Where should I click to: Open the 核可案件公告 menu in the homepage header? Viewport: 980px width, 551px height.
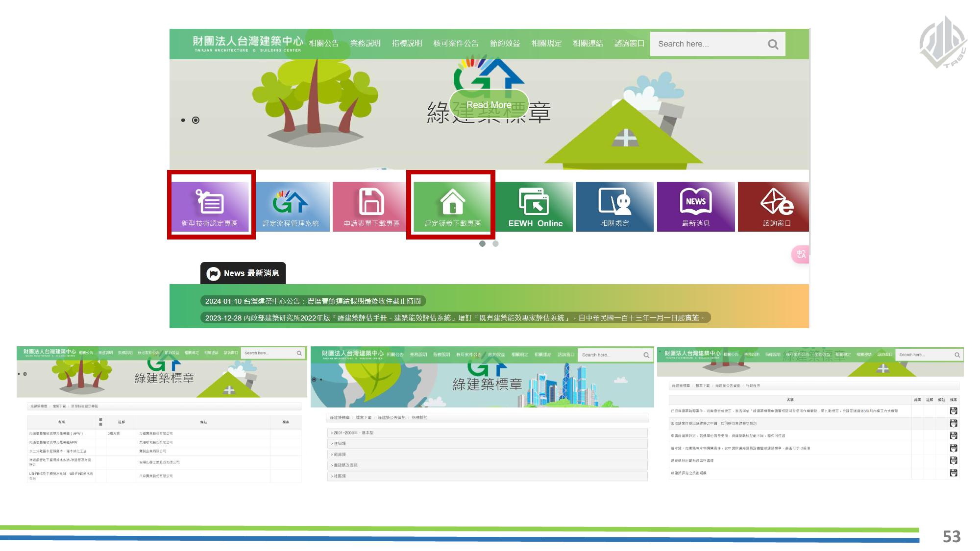pos(456,44)
